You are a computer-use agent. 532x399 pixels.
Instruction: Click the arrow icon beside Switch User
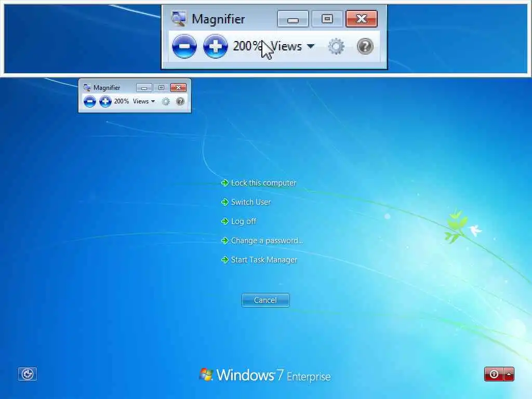coord(224,202)
